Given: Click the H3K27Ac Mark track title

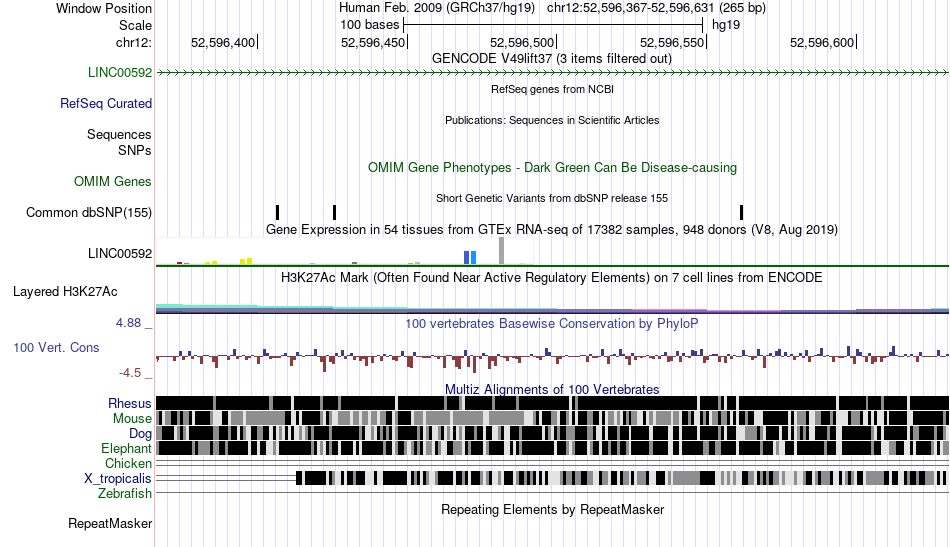Looking at the screenshot, I should [552, 278].
